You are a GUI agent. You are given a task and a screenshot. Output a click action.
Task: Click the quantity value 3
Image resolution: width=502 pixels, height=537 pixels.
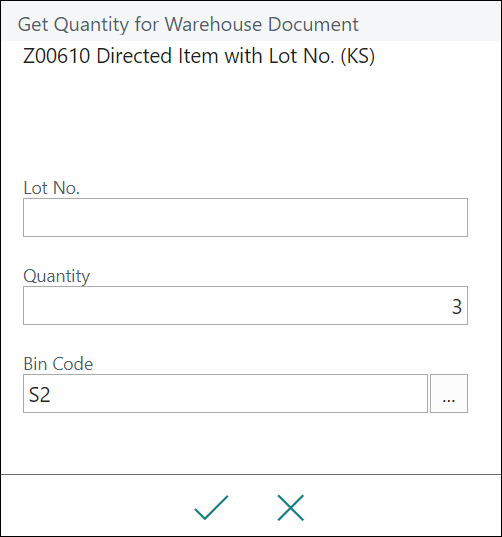click(457, 307)
